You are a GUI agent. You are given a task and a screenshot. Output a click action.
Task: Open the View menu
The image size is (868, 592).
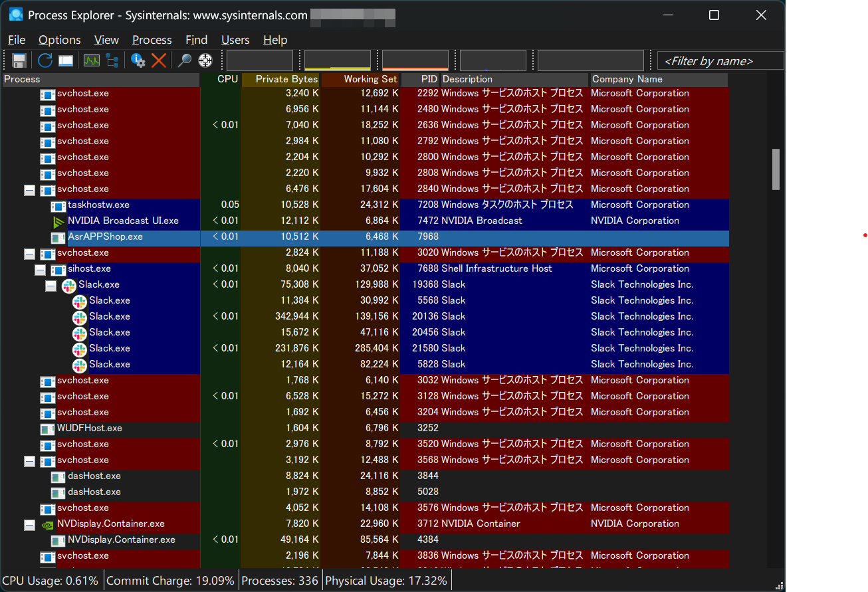[x=106, y=40]
